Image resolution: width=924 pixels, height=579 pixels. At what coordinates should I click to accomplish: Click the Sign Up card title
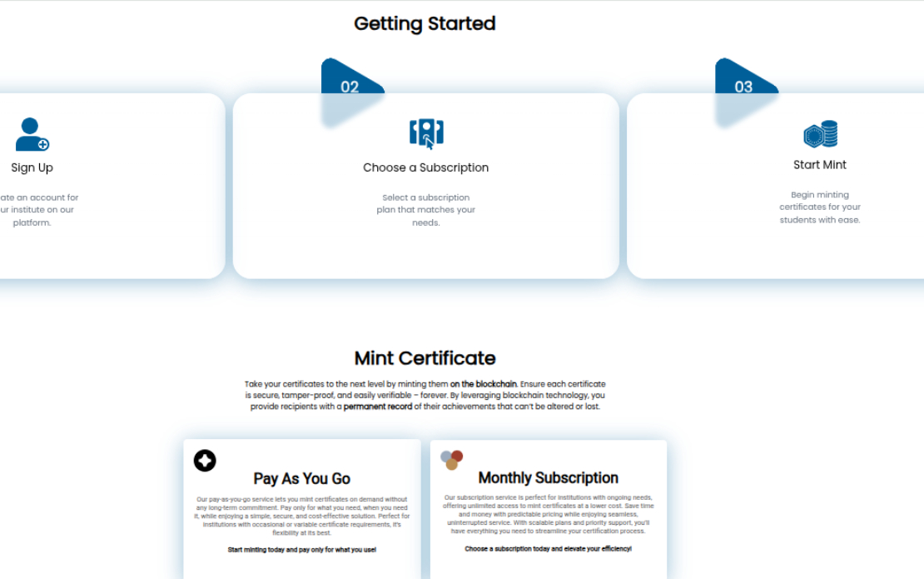coord(32,167)
